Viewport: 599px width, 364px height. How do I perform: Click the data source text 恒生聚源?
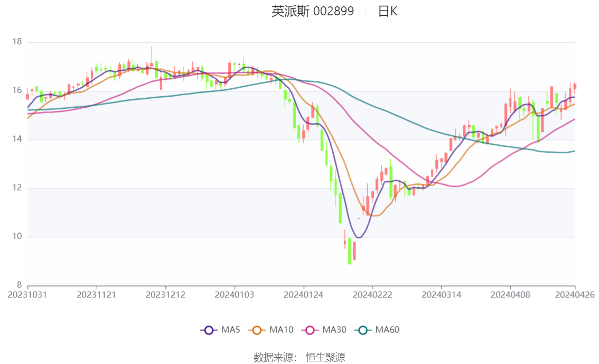pyautogui.click(x=325, y=358)
